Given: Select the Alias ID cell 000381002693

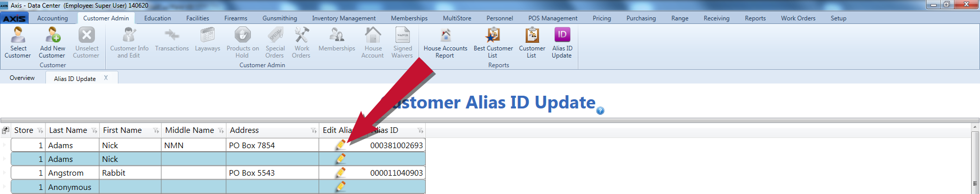Looking at the screenshot, I should [x=397, y=145].
